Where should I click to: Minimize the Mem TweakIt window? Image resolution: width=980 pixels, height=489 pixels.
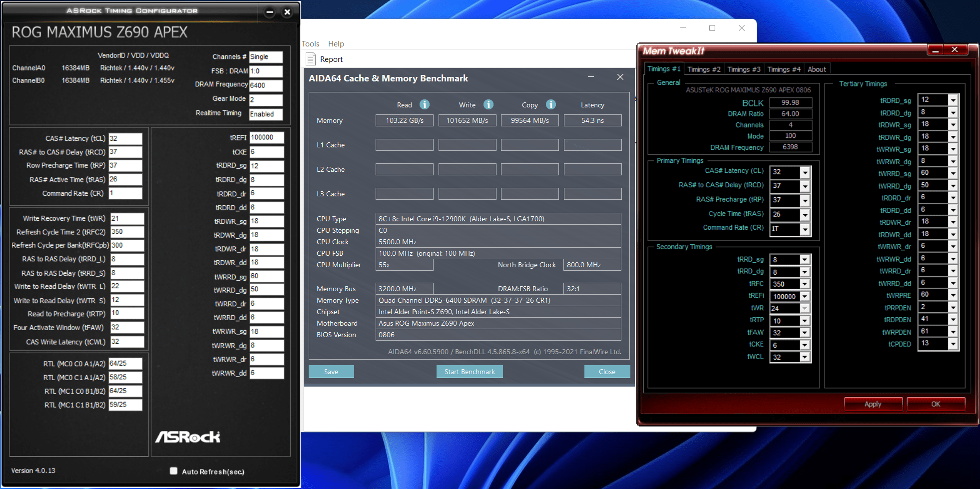coord(935,49)
